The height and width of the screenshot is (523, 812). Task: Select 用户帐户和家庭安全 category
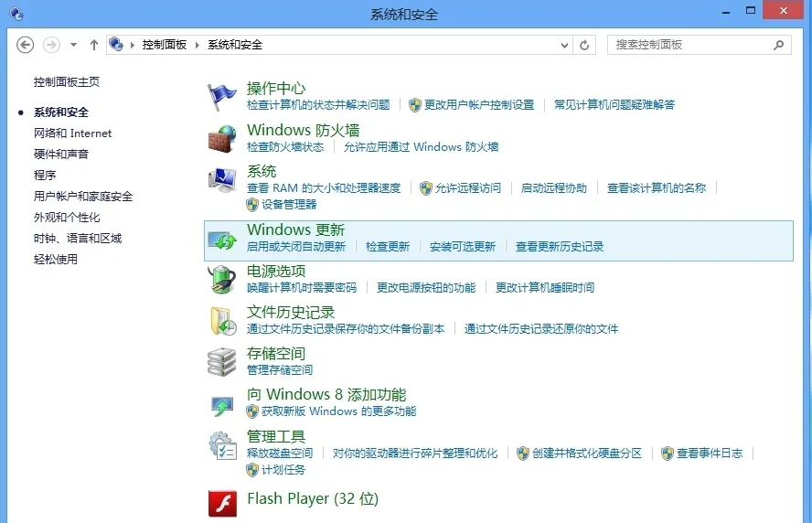point(83,197)
